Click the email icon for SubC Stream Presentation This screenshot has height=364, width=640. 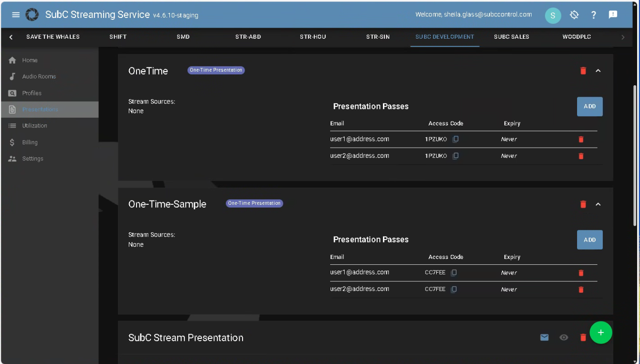coord(544,337)
